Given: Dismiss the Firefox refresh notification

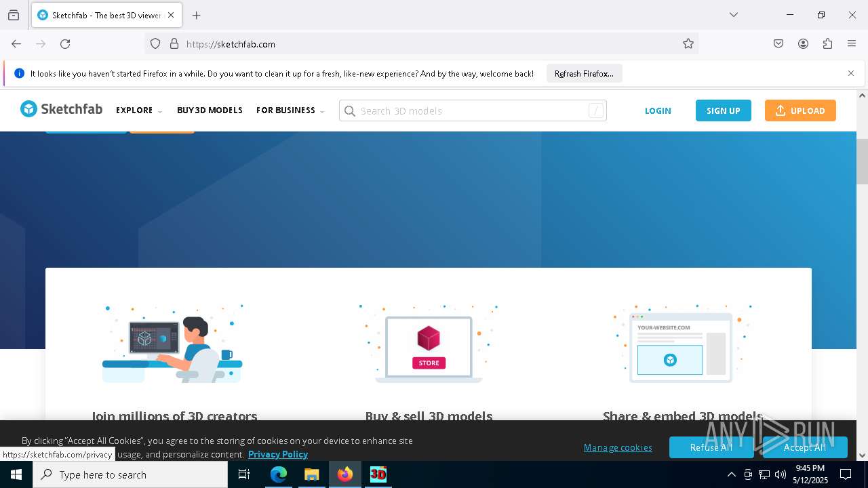Looking at the screenshot, I should pos(851,73).
